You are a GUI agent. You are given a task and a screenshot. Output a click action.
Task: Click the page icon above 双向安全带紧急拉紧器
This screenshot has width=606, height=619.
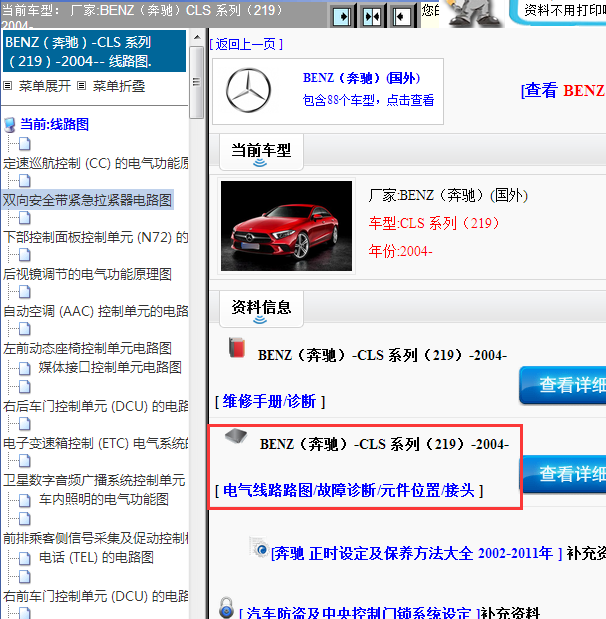coord(24,181)
